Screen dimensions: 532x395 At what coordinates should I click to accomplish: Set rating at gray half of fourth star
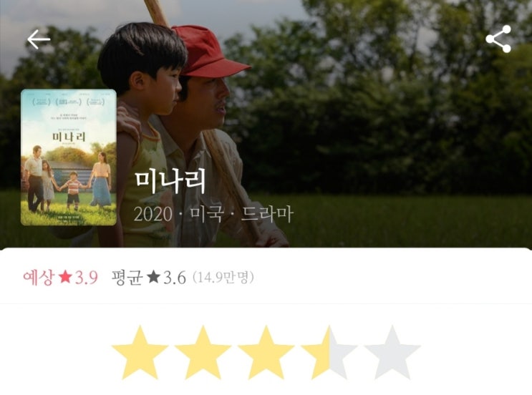[344, 353]
